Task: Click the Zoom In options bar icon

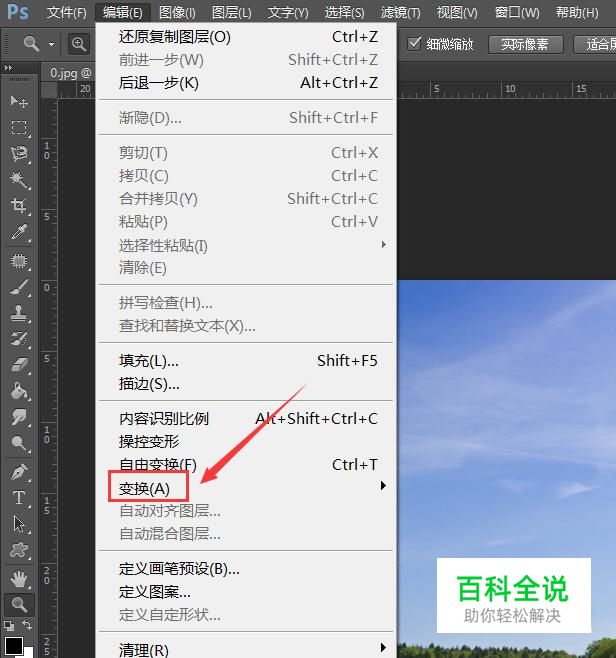Action: [x=79, y=44]
